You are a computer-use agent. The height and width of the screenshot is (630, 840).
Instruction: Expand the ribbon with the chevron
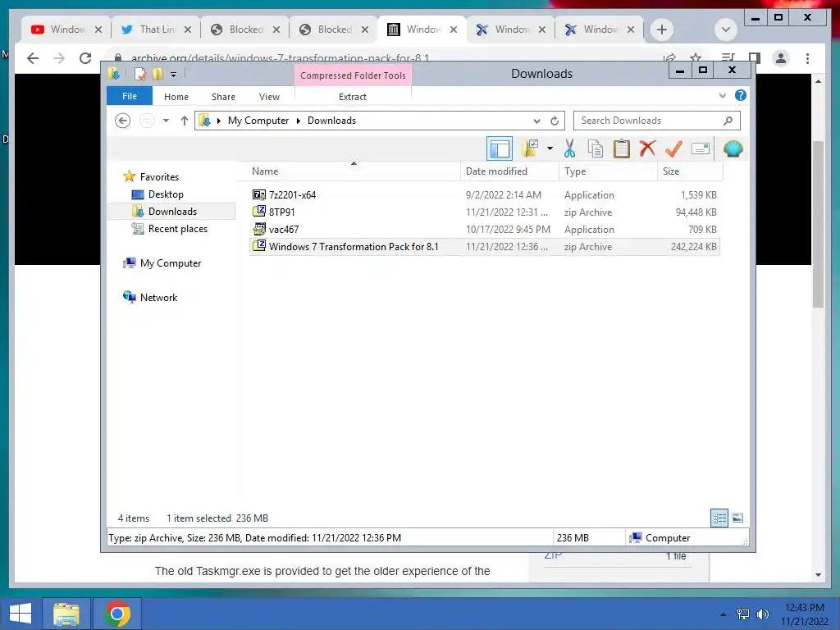pos(722,95)
